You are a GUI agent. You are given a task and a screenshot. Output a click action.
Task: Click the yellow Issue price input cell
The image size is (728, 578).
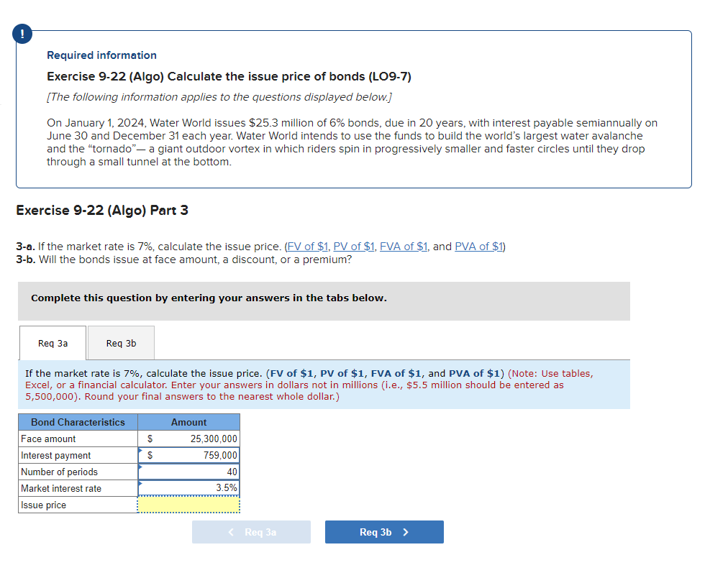click(x=188, y=504)
